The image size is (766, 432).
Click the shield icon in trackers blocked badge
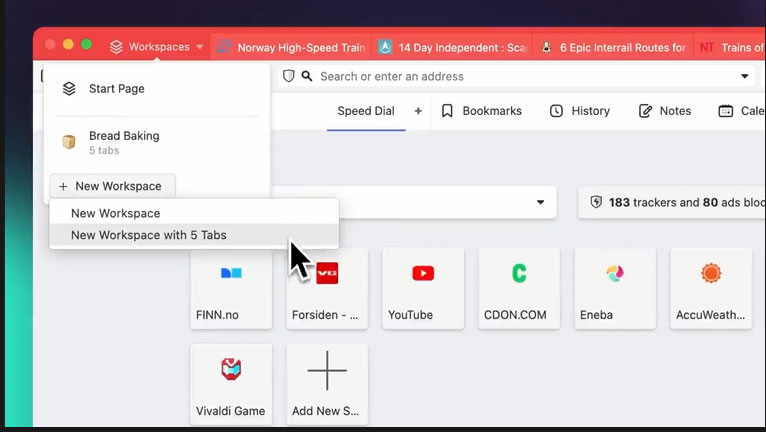(596, 202)
